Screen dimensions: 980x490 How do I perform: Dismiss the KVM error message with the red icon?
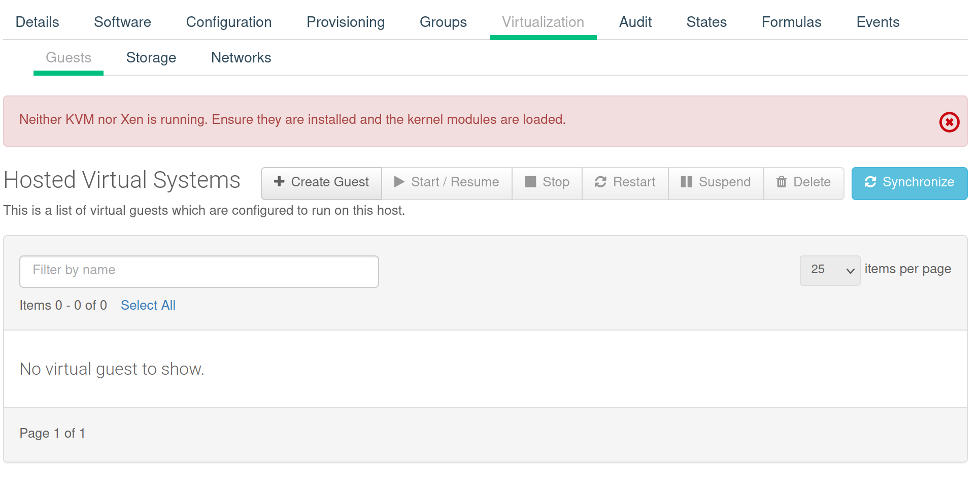[949, 121]
